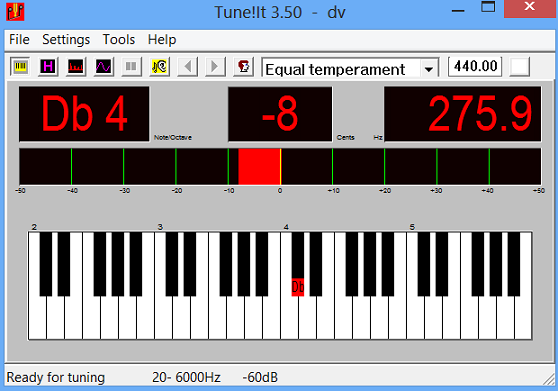The width and height of the screenshot is (558, 391).
Task: Select the 440.00 reference frequency field
Action: (475, 67)
